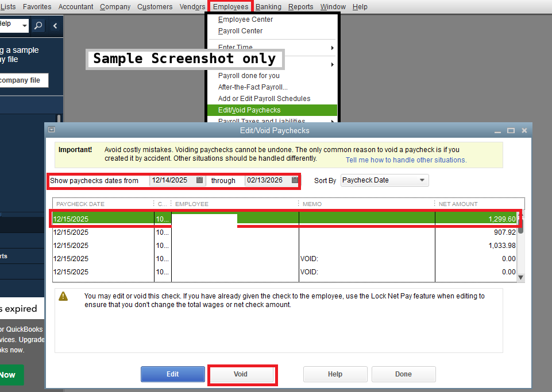
Task: Select After-the-Fact Payroll menu entry
Action: [x=253, y=87]
